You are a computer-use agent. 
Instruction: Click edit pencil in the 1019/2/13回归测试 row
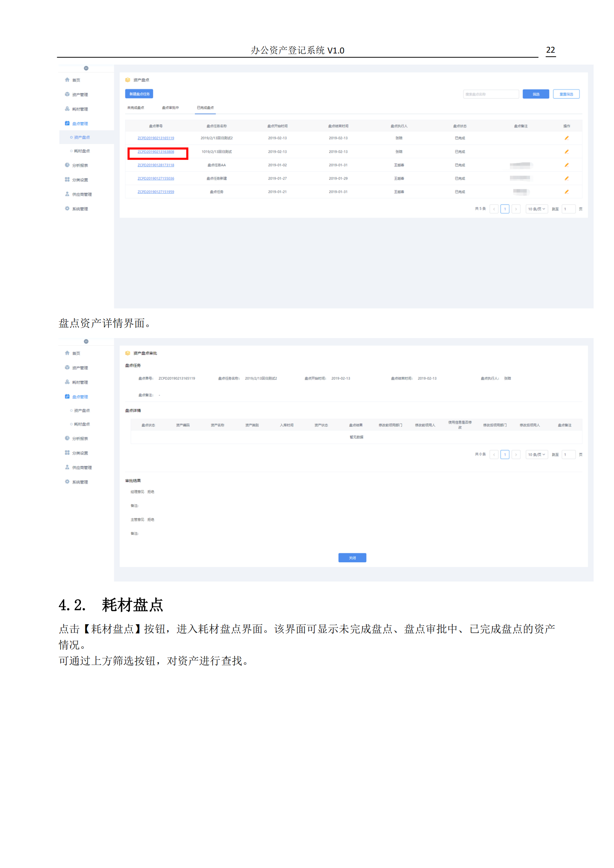coord(566,152)
